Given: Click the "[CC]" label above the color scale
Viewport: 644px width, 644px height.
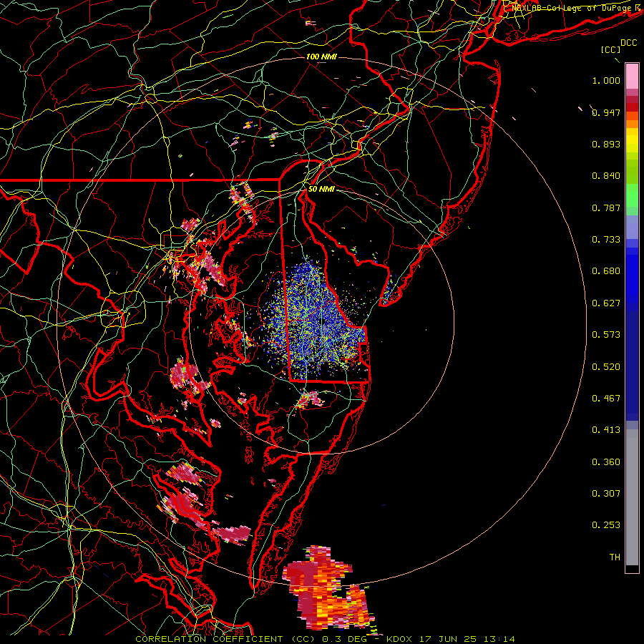Looking at the screenshot, I should (x=611, y=49).
